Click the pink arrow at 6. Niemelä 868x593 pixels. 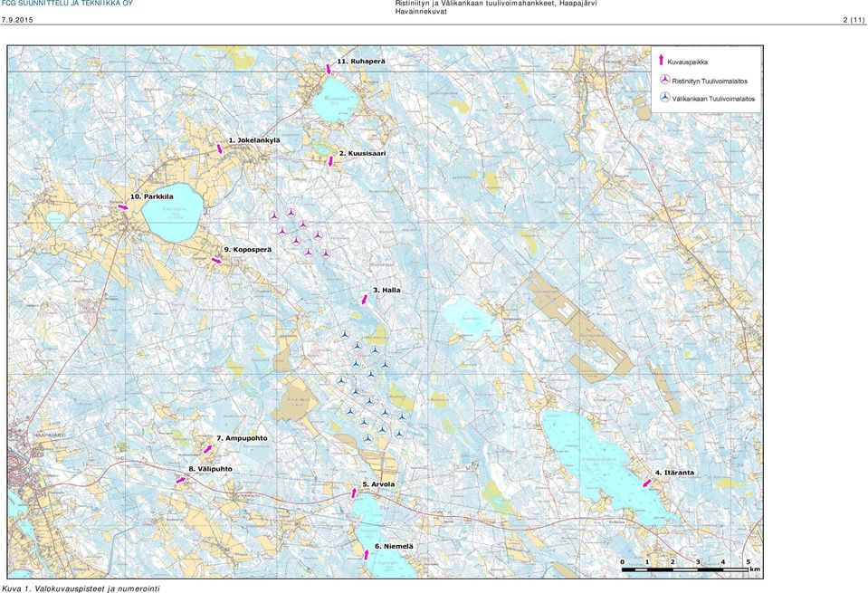tap(366, 554)
